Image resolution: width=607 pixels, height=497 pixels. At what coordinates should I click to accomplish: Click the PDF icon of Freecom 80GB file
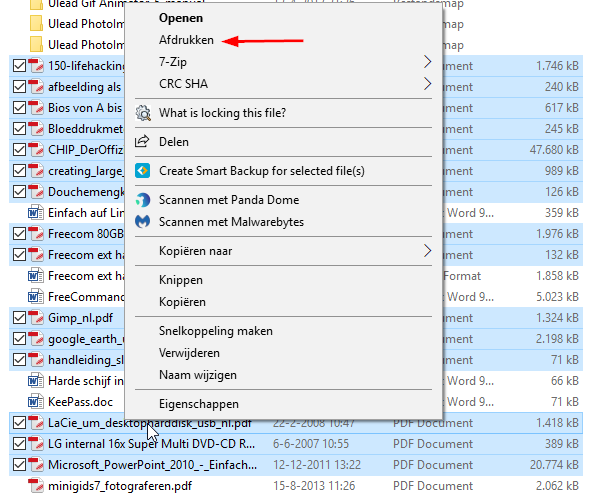tap(36, 234)
